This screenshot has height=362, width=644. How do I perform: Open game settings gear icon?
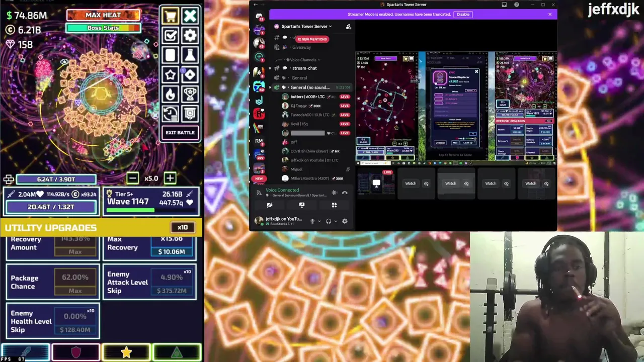click(190, 36)
